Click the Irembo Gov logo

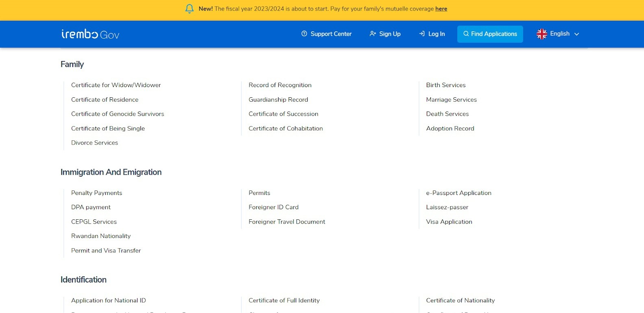click(x=90, y=34)
